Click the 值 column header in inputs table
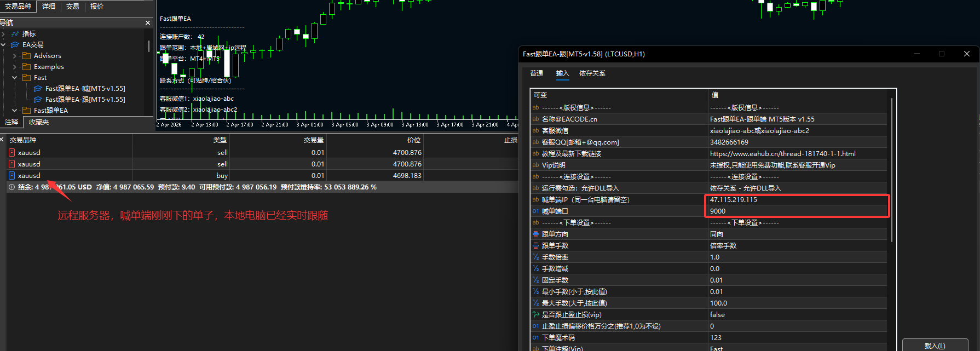Image resolution: width=980 pixels, height=351 pixels. point(797,95)
